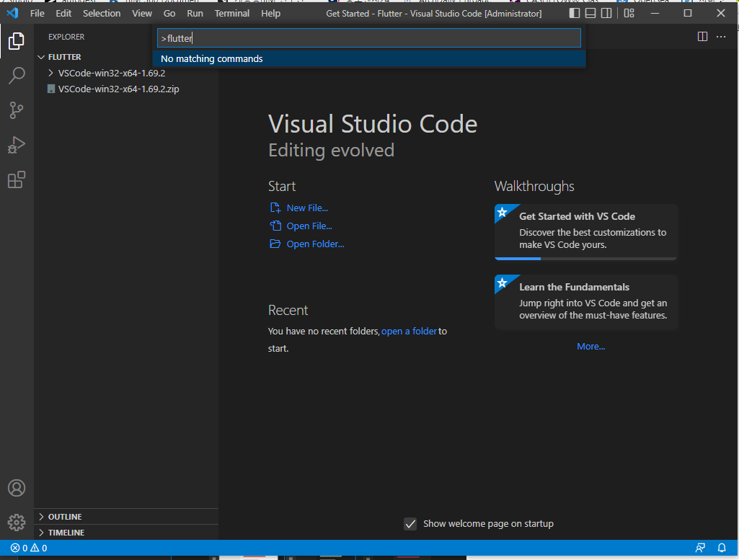The image size is (739, 560).
Task: Expand the TIMELINE section
Action: click(41, 533)
